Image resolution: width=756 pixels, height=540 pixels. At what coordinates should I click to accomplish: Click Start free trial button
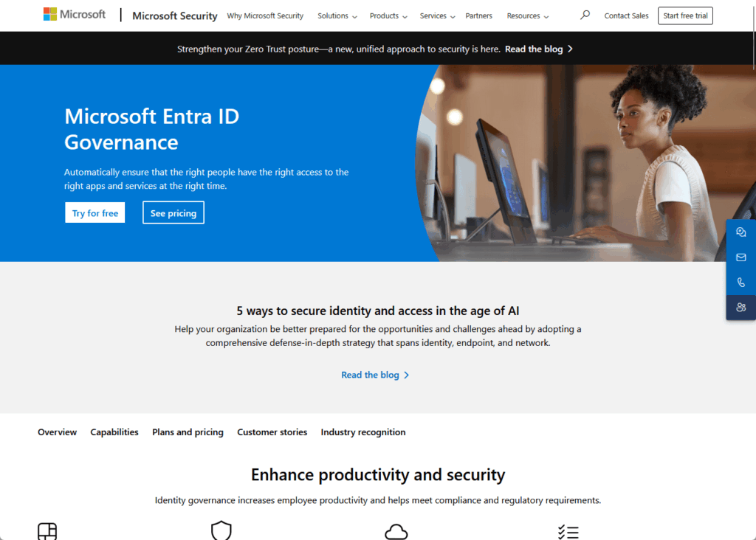click(x=685, y=16)
